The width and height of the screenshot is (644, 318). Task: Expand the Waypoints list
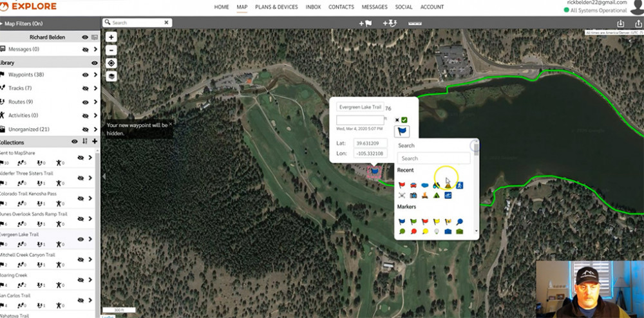point(95,75)
